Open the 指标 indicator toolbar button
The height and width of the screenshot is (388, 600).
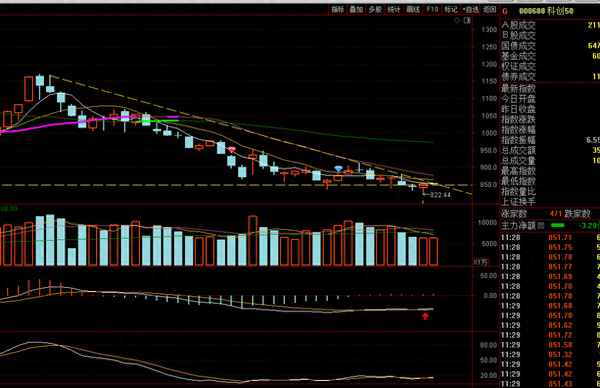click(x=338, y=10)
